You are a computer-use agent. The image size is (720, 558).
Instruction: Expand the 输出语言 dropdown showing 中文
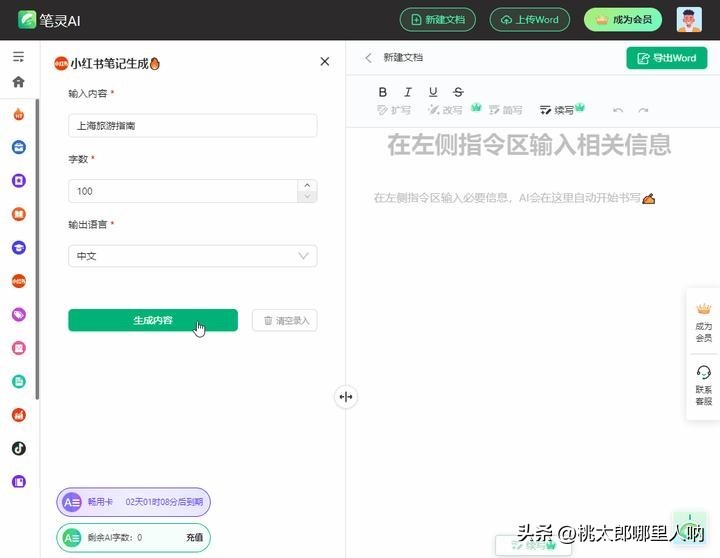pos(192,256)
